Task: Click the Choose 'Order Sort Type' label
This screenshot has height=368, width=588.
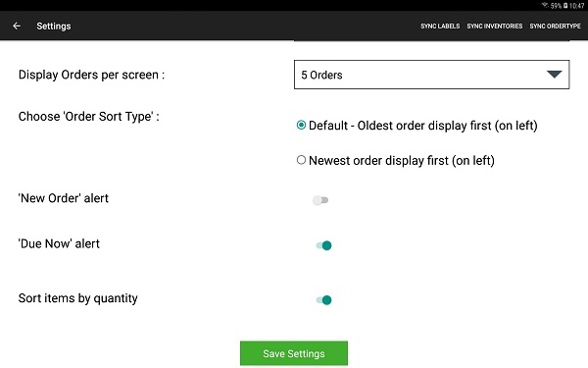Action: click(x=89, y=117)
